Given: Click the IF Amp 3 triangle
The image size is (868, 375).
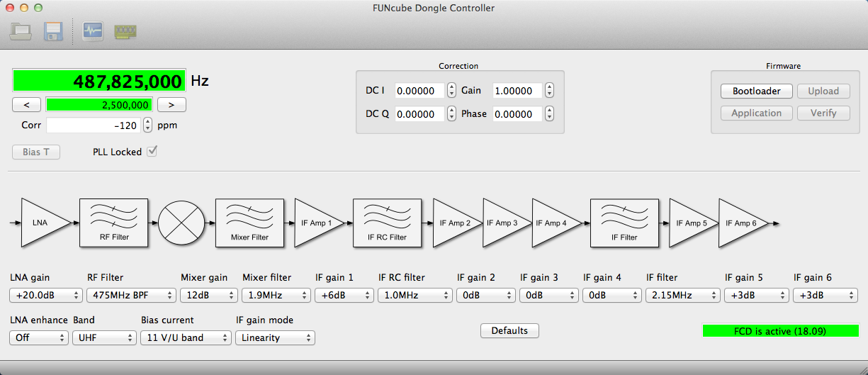Looking at the screenshot, I should (x=506, y=223).
